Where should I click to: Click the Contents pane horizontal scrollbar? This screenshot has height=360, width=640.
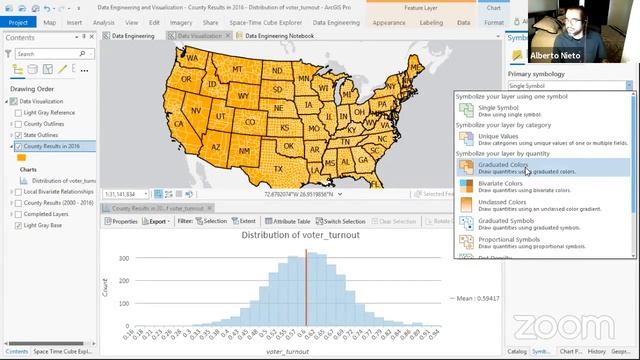(46, 343)
